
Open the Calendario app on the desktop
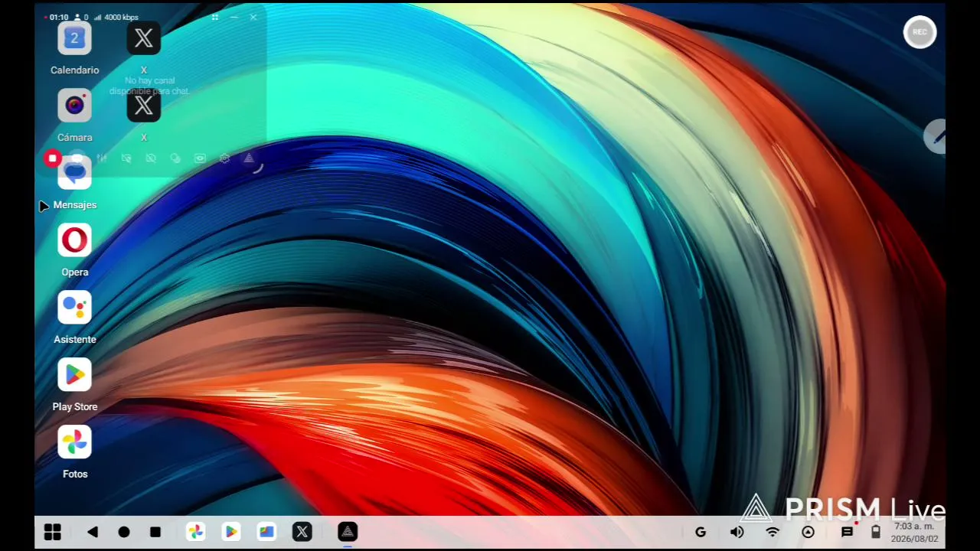pyautogui.click(x=74, y=38)
